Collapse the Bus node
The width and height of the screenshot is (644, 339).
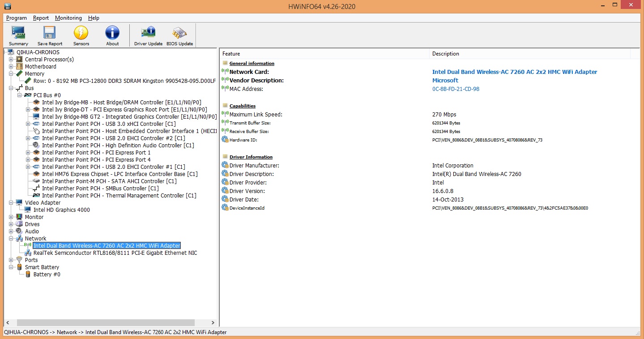click(x=11, y=88)
